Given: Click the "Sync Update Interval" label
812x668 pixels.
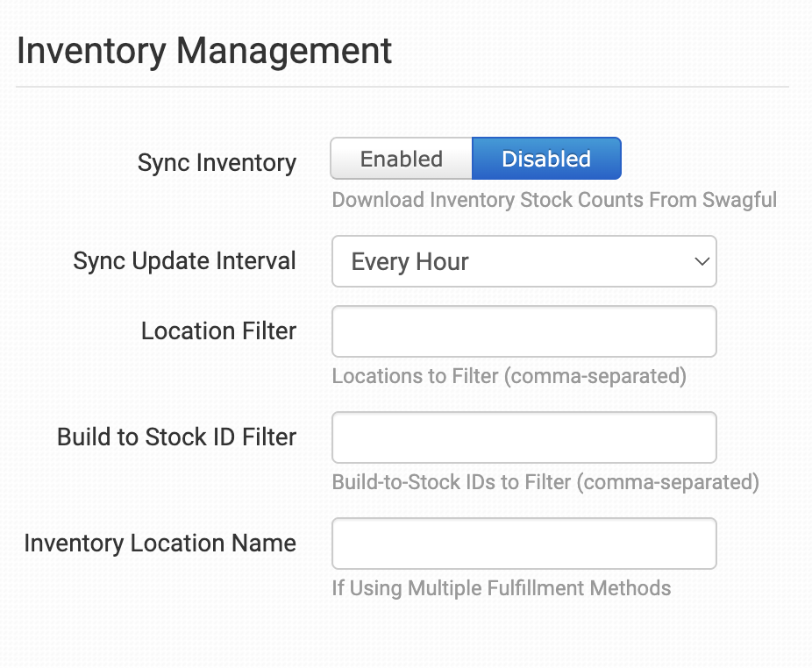Looking at the screenshot, I should click(x=184, y=261).
